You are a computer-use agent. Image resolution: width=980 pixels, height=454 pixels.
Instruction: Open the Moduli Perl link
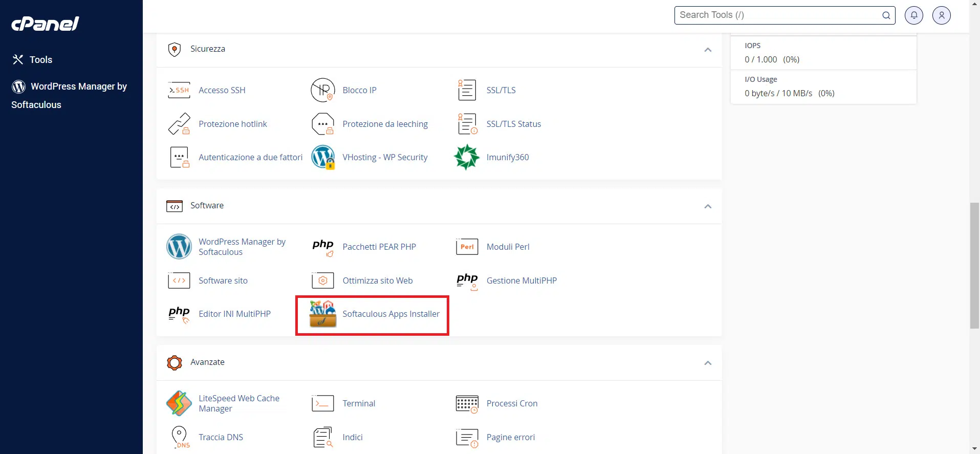[x=508, y=247]
